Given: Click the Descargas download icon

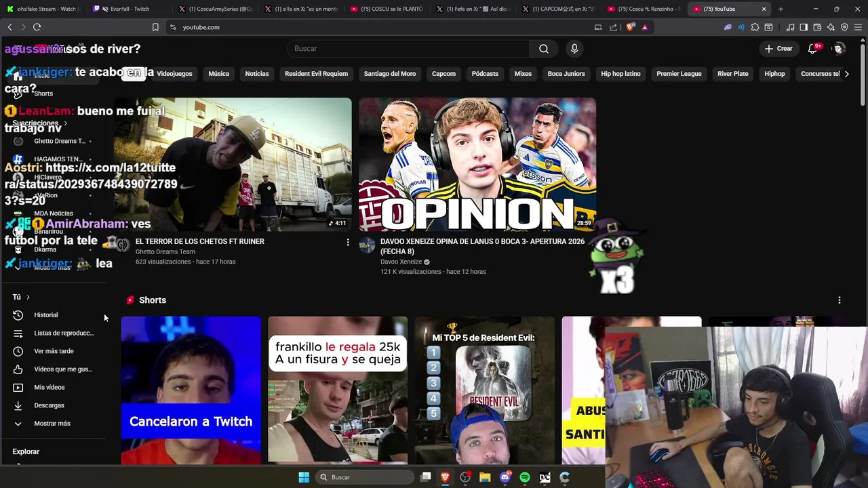Looking at the screenshot, I should point(18,405).
